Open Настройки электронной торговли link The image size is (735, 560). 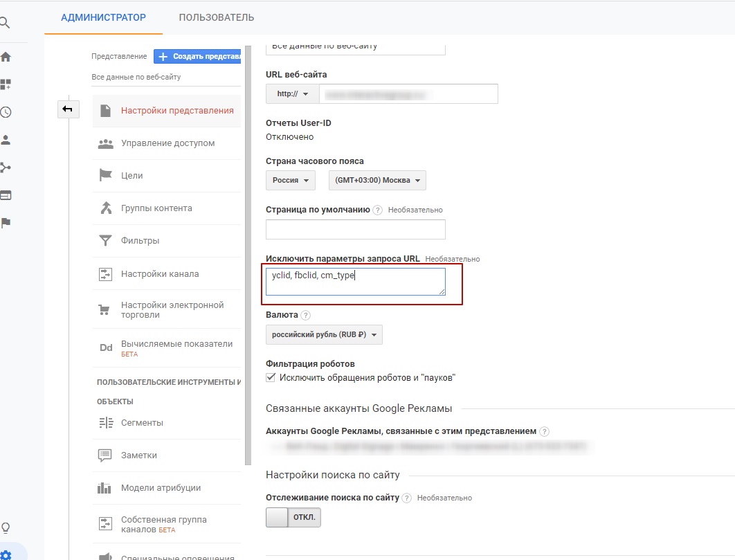coord(172,309)
